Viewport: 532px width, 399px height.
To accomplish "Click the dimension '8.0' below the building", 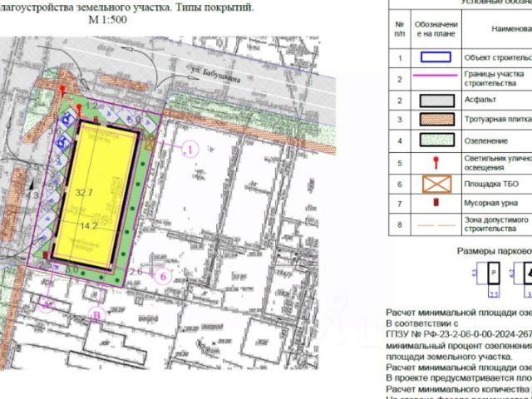I will (x=72, y=269).
